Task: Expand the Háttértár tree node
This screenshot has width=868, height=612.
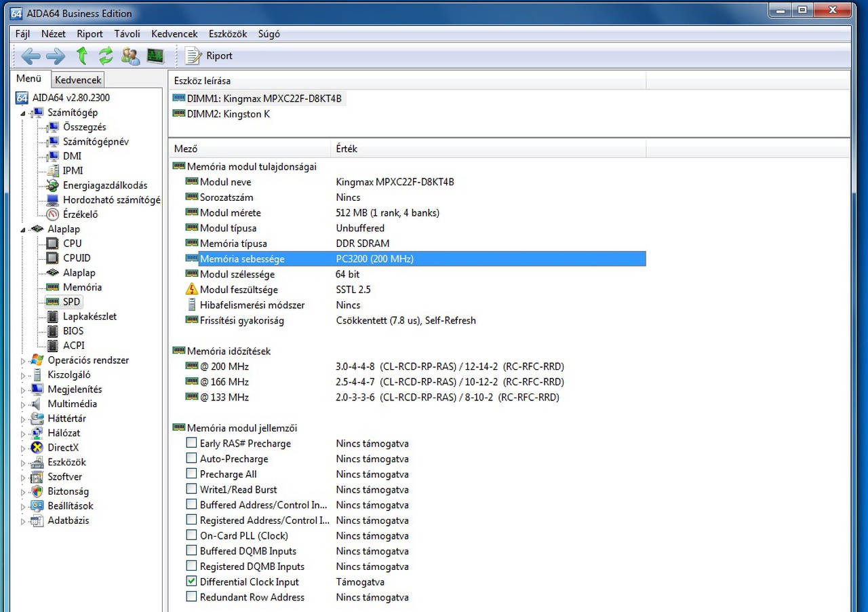Action: (23, 419)
